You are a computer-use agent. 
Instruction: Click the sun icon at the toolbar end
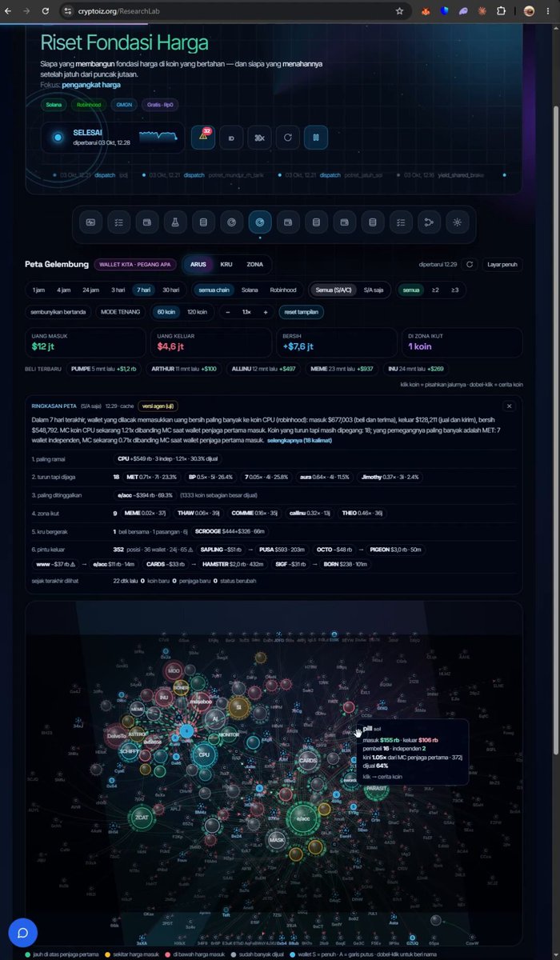click(457, 222)
